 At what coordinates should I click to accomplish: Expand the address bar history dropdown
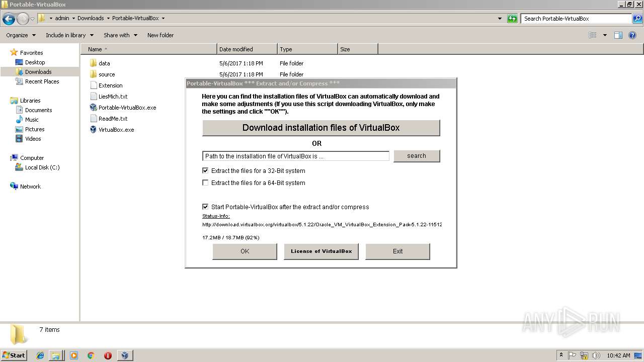click(500, 19)
